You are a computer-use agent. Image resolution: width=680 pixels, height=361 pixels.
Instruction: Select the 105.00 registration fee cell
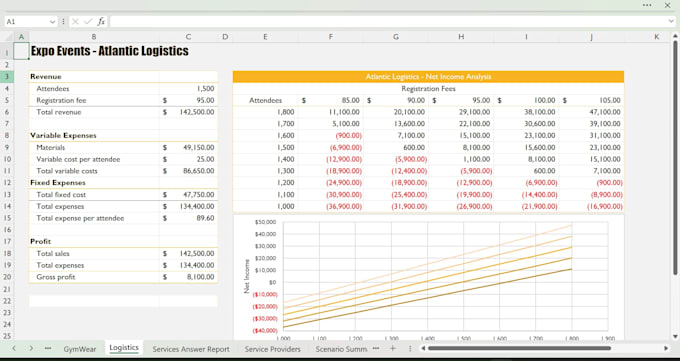point(592,100)
